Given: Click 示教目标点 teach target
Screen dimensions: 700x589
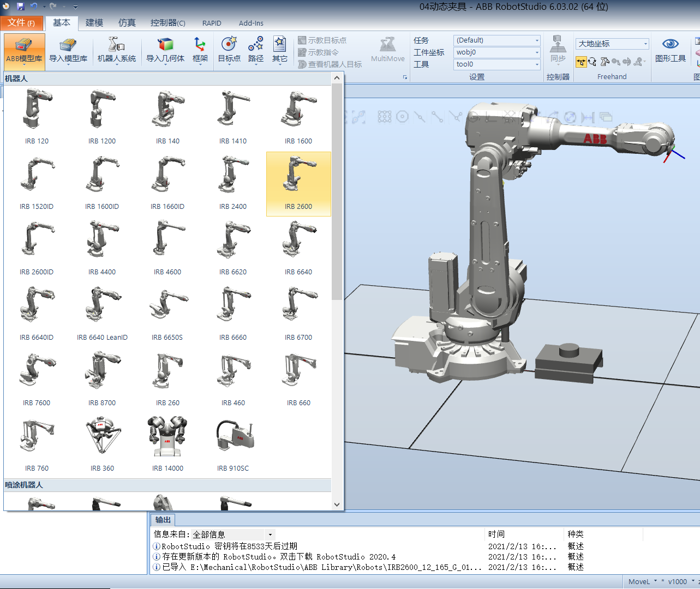Looking at the screenshot, I should click(x=322, y=40).
